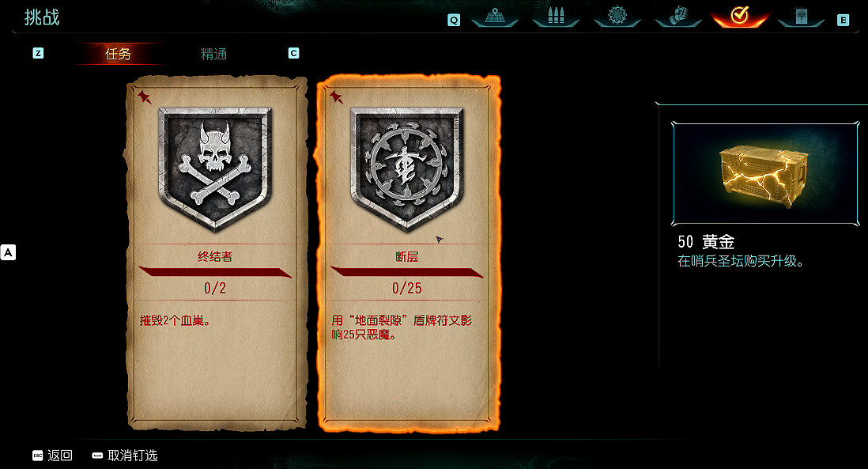The image size is (868, 469).
Task: Toggle the pin on 断层 card
Action: [336, 97]
